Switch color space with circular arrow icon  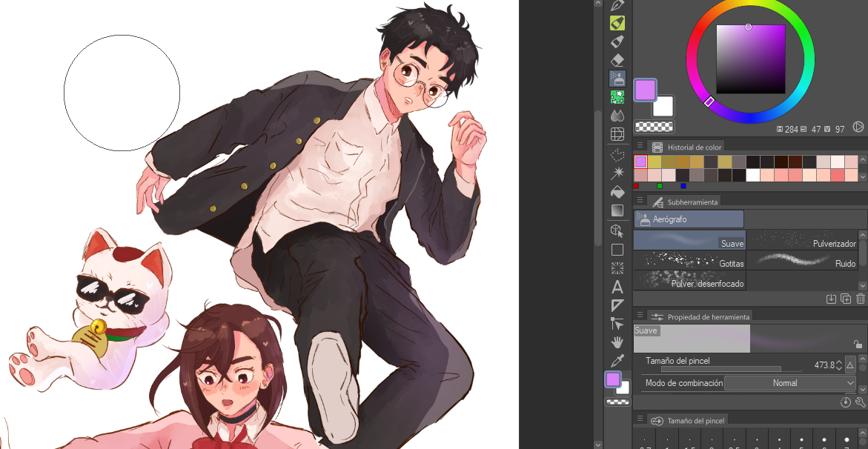click(858, 128)
